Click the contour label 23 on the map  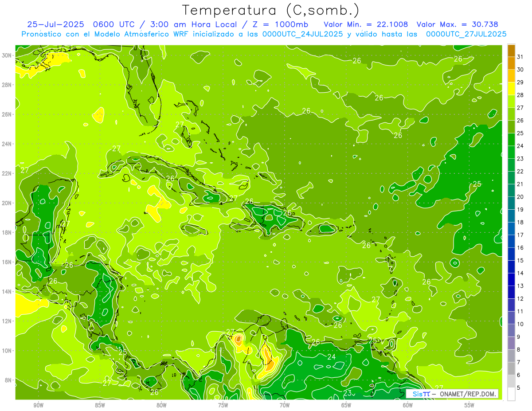click(348, 393)
